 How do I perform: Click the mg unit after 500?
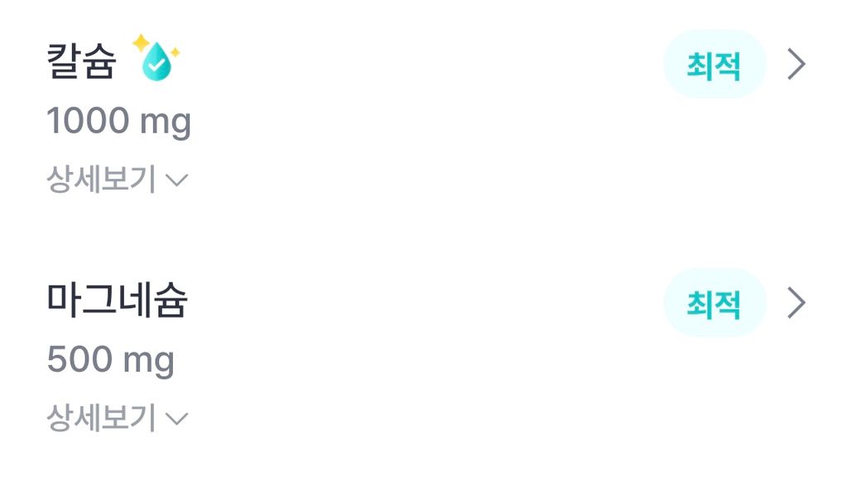[149, 362]
